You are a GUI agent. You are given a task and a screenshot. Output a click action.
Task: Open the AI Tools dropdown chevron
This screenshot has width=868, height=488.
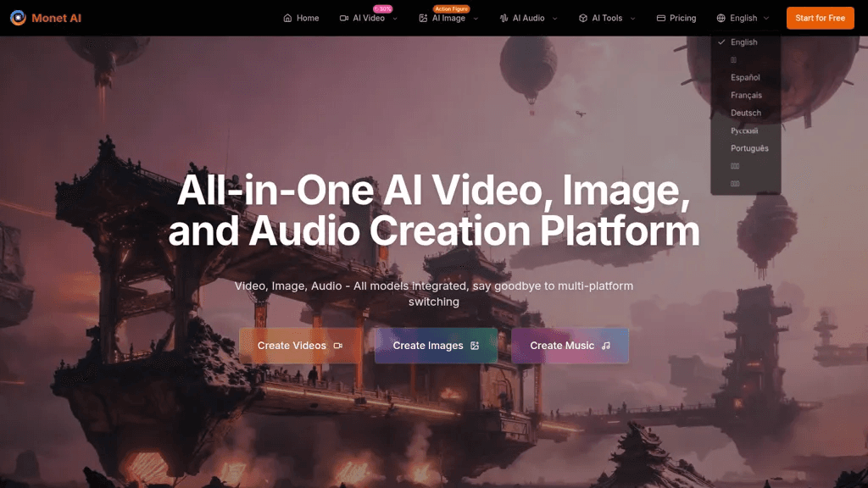point(632,19)
